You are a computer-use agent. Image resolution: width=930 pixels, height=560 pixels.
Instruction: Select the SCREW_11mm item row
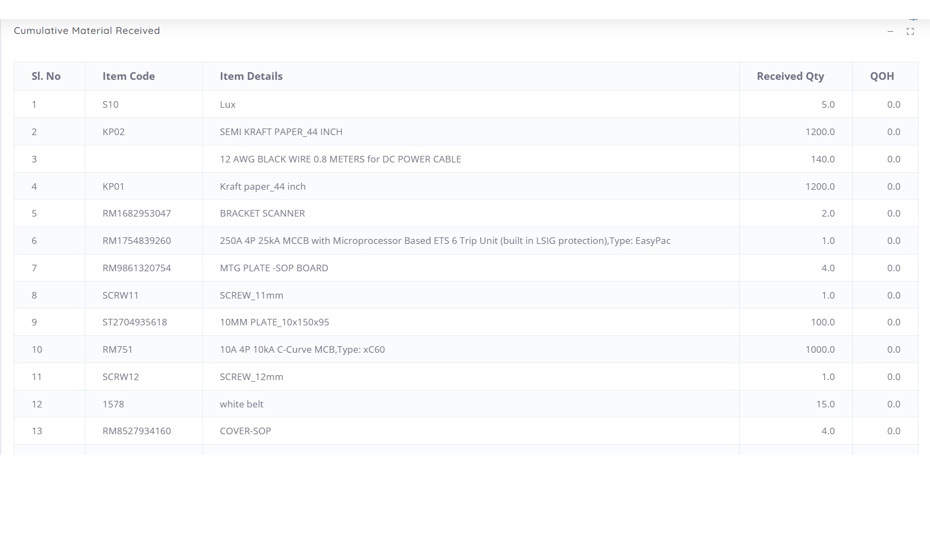coord(251,295)
